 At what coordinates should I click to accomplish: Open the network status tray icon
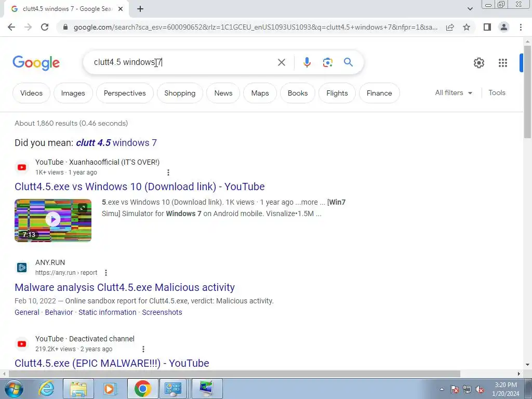coord(467,389)
